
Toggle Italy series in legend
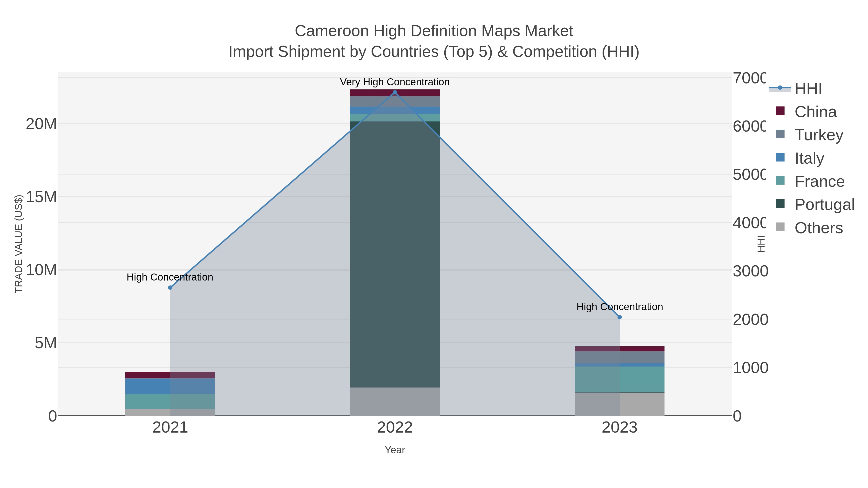pyautogui.click(x=800, y=158)
